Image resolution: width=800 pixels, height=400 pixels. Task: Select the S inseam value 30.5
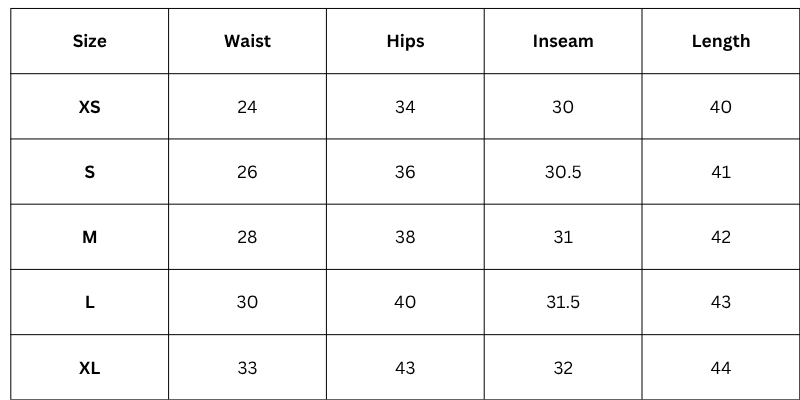(563, 172)
